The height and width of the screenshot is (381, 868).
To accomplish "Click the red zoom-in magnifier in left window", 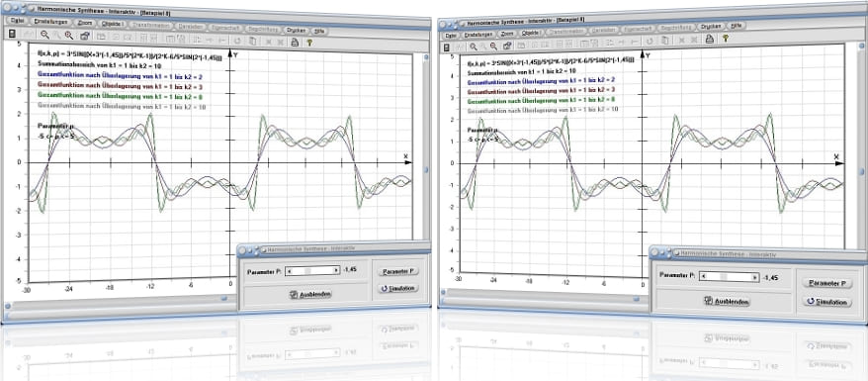I will 69,36.
